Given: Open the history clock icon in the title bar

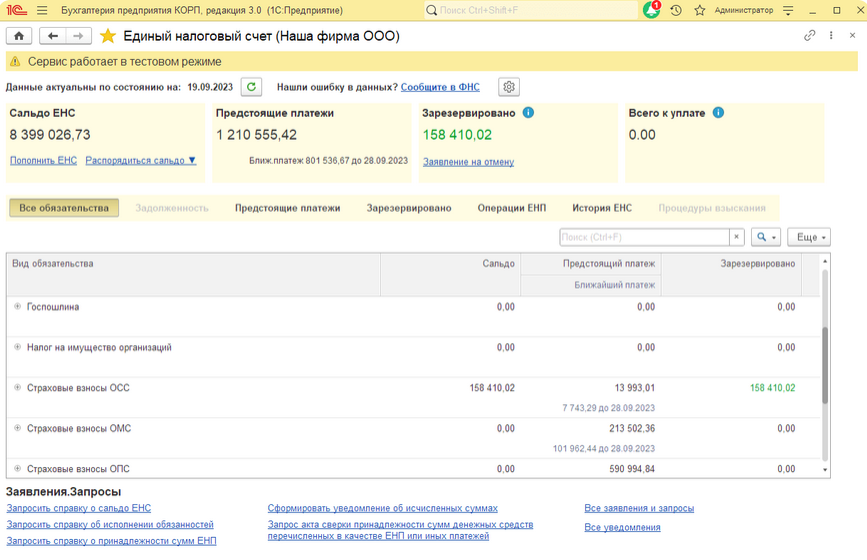Looking at the screenshot, I should click(x=676, y=10).
